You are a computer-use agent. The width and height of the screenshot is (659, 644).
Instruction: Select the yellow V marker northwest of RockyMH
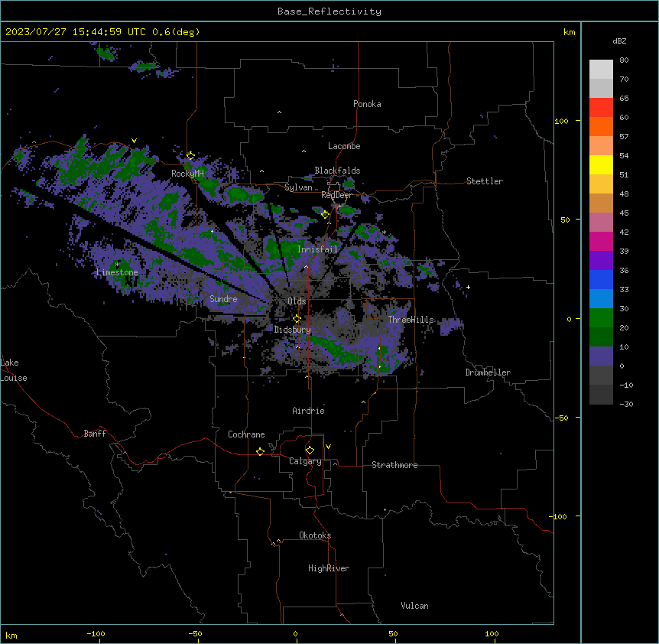click(x=134, y=141)
